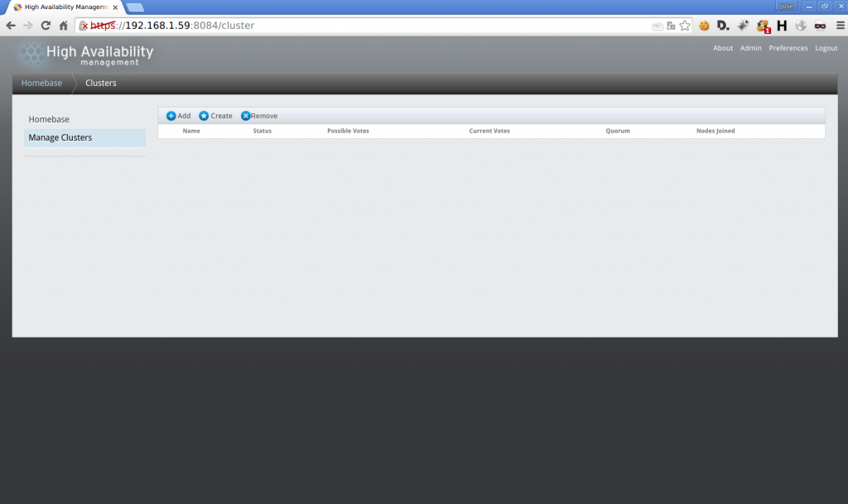
Task: Click the bug extension icon
Action: [743, 26]
